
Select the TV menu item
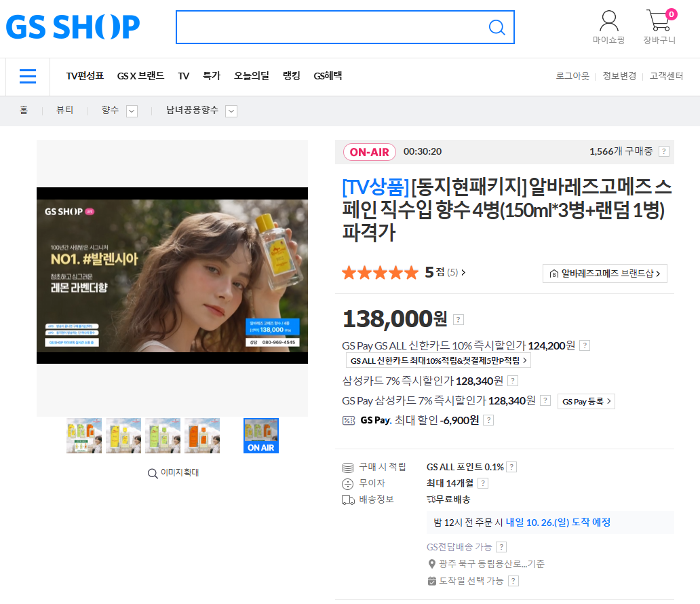184,76
